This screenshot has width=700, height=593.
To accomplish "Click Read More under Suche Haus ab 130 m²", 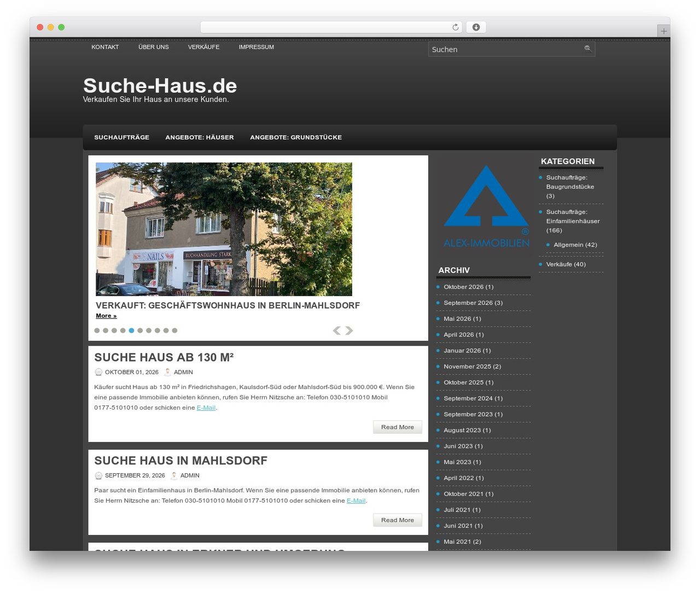I will pyautogui.click(x=398, y=427).
